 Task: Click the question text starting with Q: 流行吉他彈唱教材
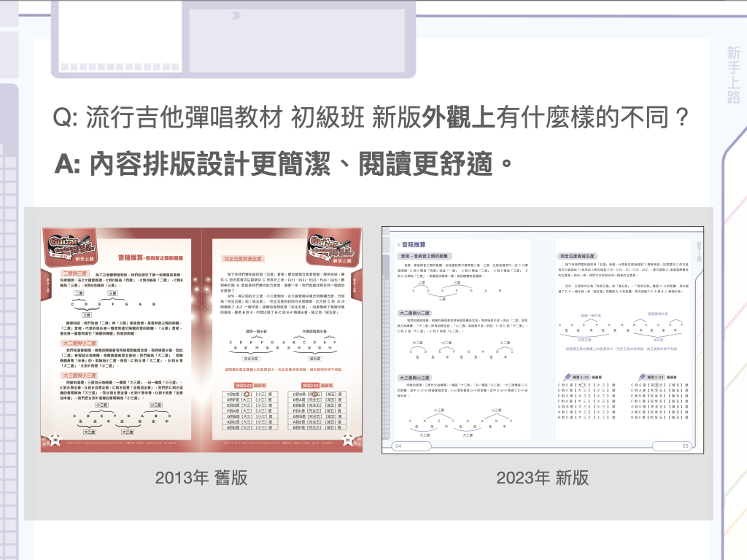pyautogui.click(x=371, y=117)
